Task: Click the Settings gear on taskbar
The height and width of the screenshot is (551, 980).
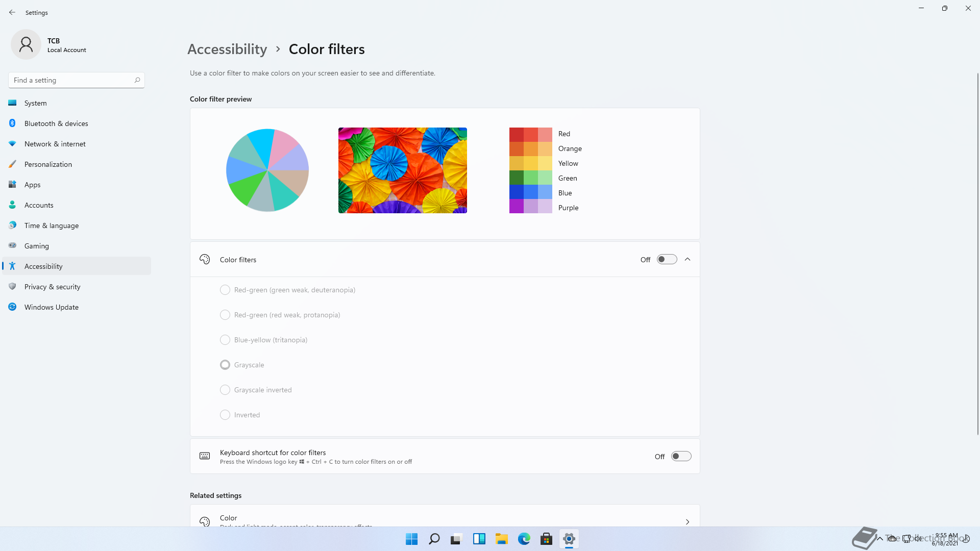Action: click(x=569, y=539)
